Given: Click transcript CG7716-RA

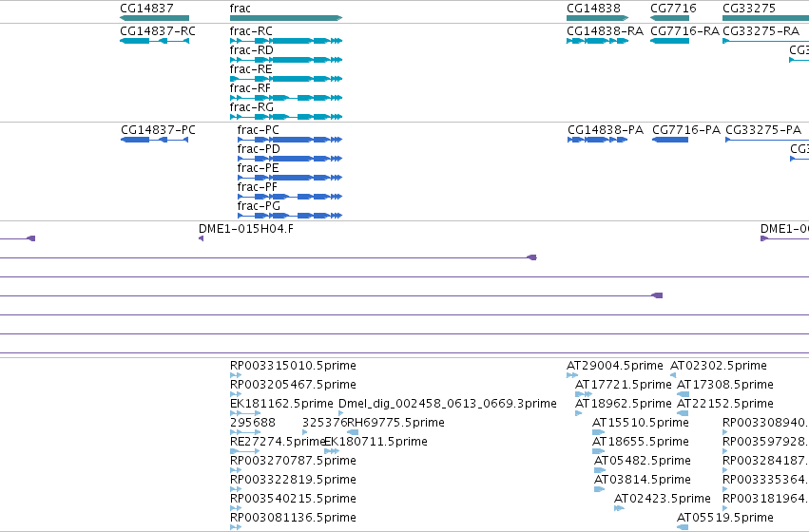Looking at the screenshot, I should tap(669, 41).
